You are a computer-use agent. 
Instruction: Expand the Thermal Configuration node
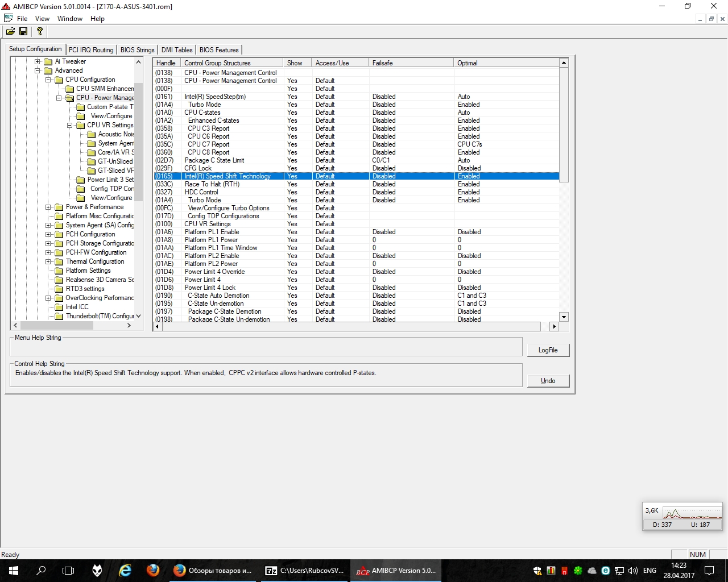[x=48, y=261]
